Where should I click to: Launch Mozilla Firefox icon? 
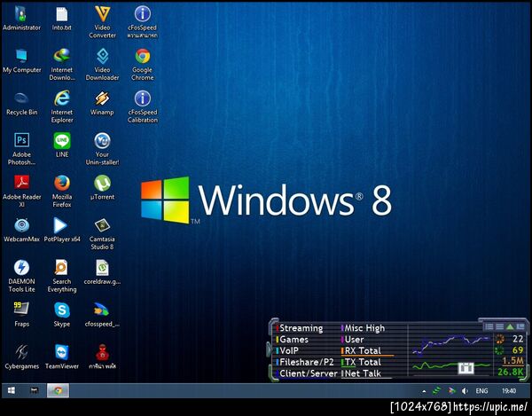point(62,191)
